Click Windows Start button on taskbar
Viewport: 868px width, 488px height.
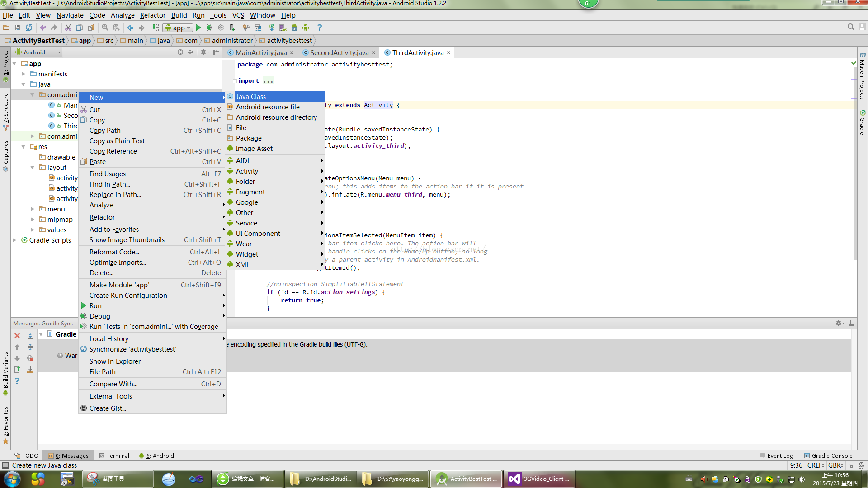12,479
